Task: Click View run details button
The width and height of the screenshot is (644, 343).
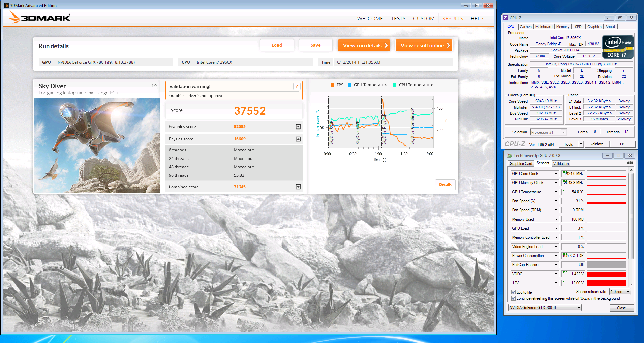Action: (364, 45)
